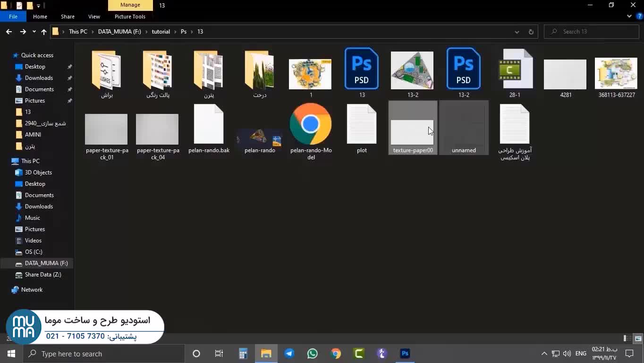
Task: Open WhatsApp from the taskbar
Action: [x=312, y=354]
